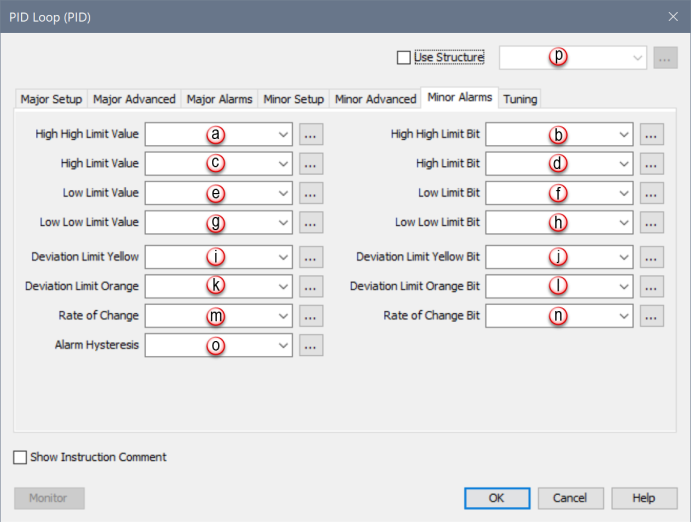The image size is (691, 522).
Task: Click browse button next to High High Limit Value
Action: [x=311, y=134]
